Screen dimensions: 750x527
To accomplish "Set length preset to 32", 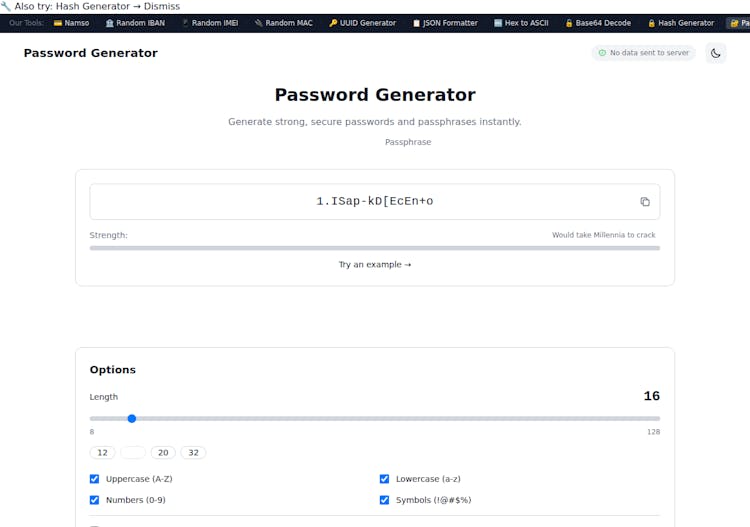I will 193,452.
